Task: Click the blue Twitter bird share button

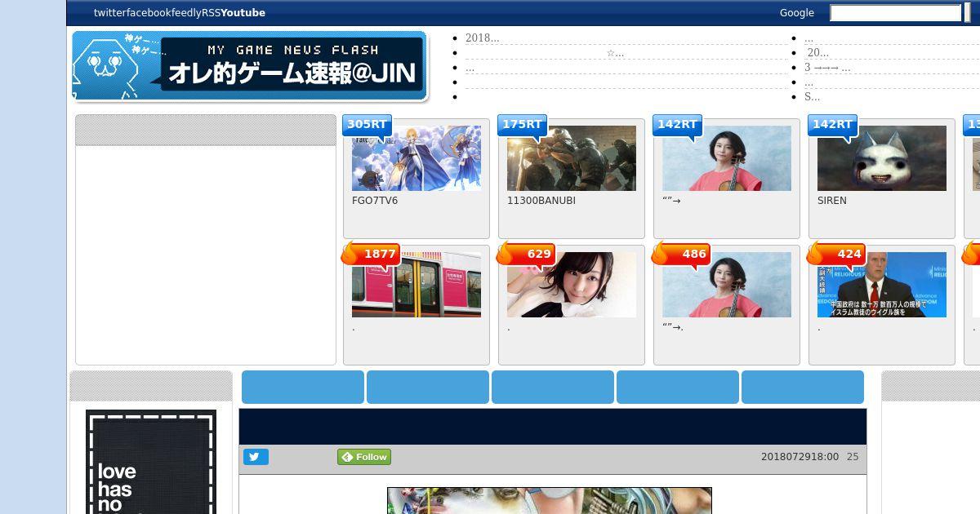Action: click(x=256, y=457)
